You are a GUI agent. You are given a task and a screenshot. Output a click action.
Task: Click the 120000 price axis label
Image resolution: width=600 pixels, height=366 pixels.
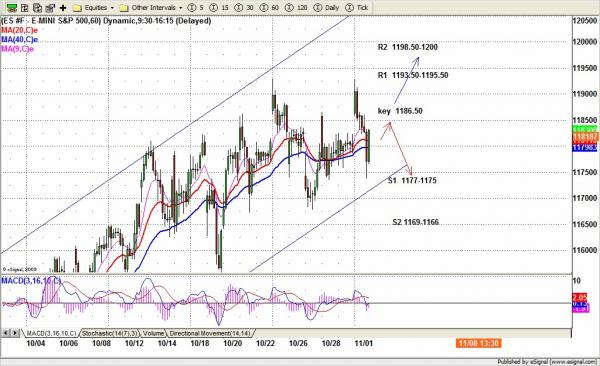pos(585,41)
